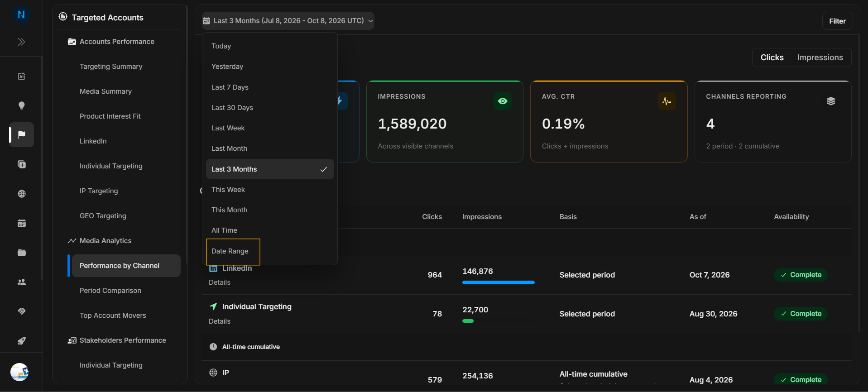The image size is (868, 392).
Task: Click the green Individual Targeting impressions bar
Action: pyautogui.click(x=468, y=321)
